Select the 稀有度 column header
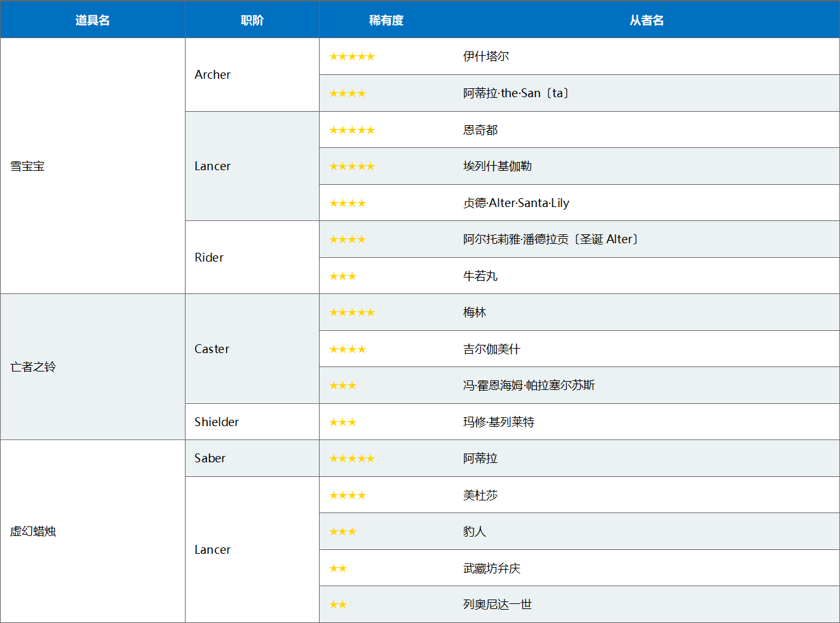Viewport: 840px width, 623px height. 386,20
